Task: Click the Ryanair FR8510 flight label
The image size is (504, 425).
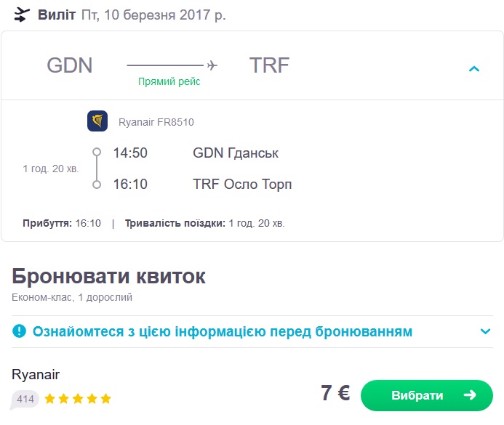Action: (x=156, y=122)
